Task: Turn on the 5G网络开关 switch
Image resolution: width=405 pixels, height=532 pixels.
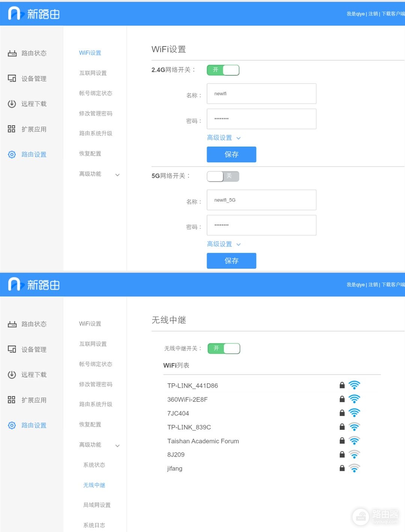Action: click(x=223, y=176)
